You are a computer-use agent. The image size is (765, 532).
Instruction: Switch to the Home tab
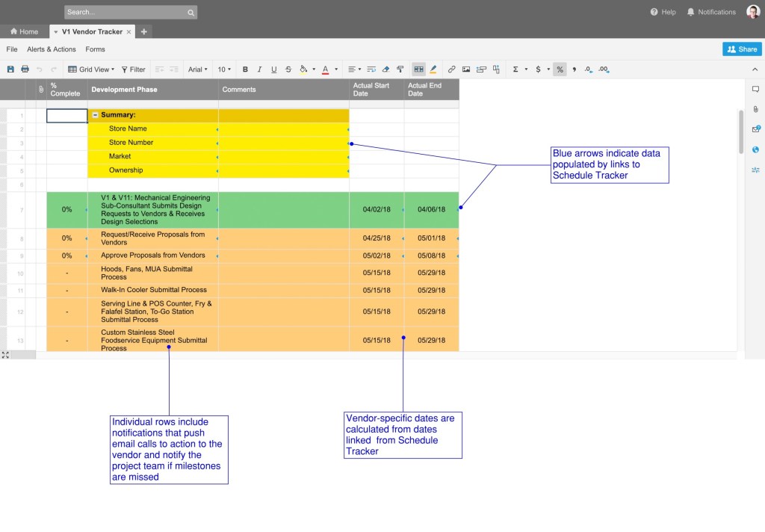pos(24,31)
